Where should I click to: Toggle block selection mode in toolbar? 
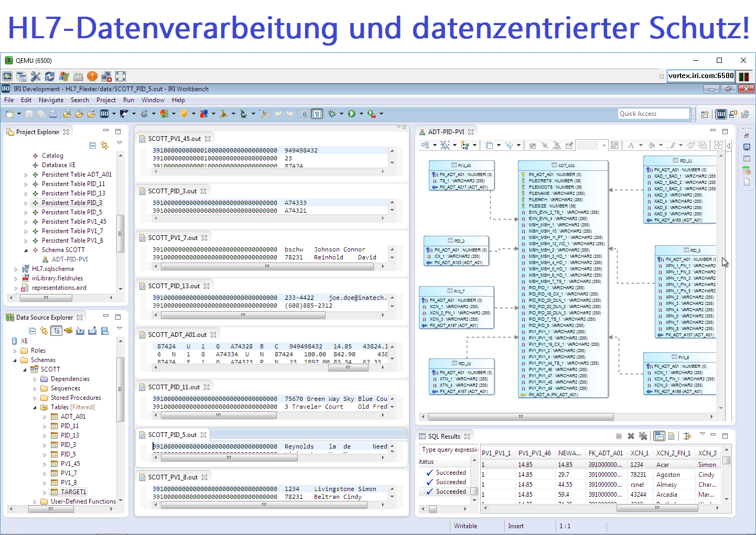pyautogui.click(x=305, y=114)
